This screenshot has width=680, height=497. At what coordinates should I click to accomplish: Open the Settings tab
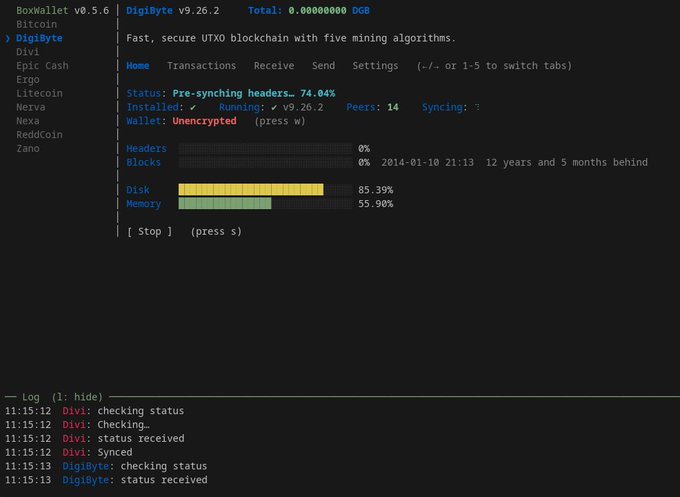pos(375,66)
